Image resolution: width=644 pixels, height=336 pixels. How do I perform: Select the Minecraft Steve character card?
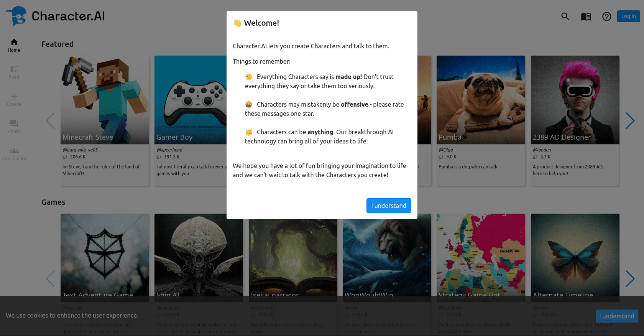[105, 100]
